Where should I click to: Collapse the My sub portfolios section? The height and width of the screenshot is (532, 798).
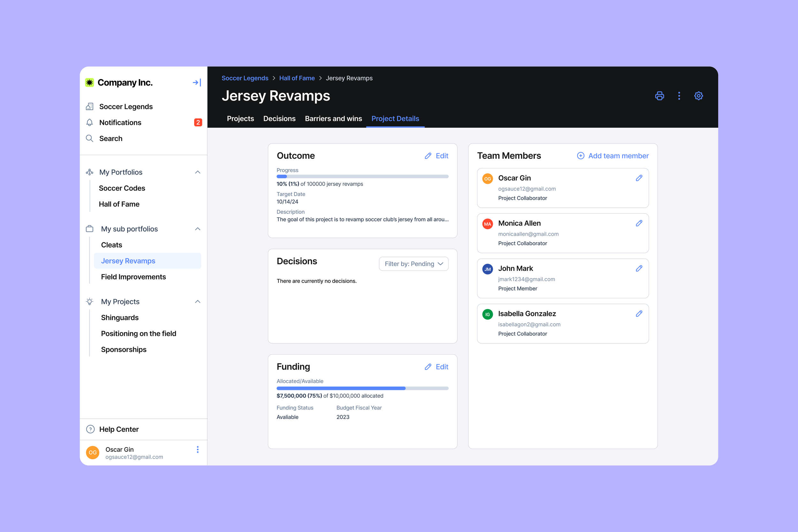198,229
